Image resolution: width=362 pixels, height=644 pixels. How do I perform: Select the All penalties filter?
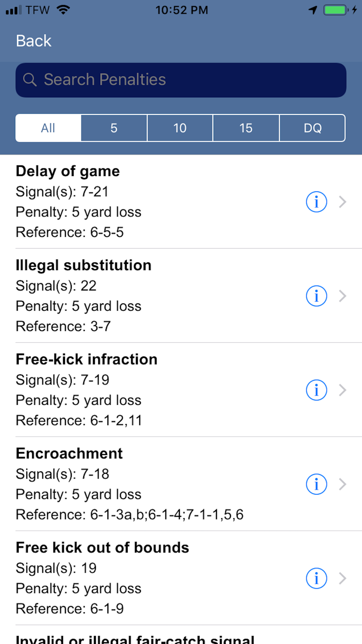(48, 128)
